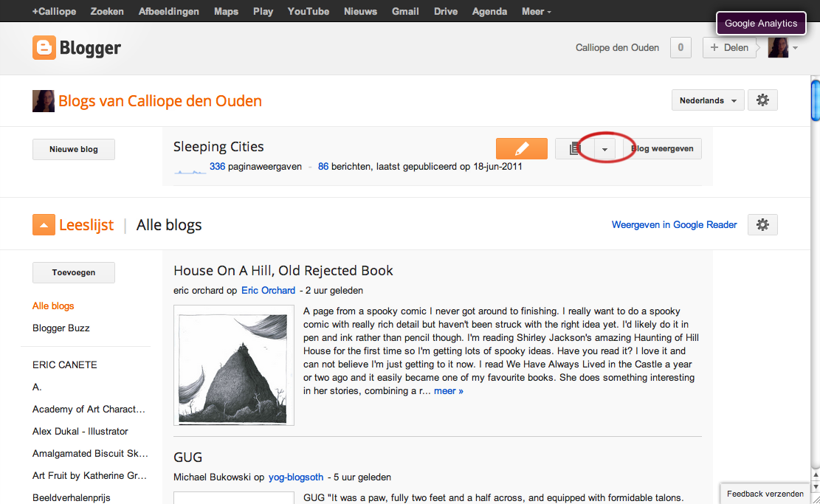The height and width of the screenshot is (504, 820).
Task: Select Alle blogs in the sidebar
Action: [53, 305]
